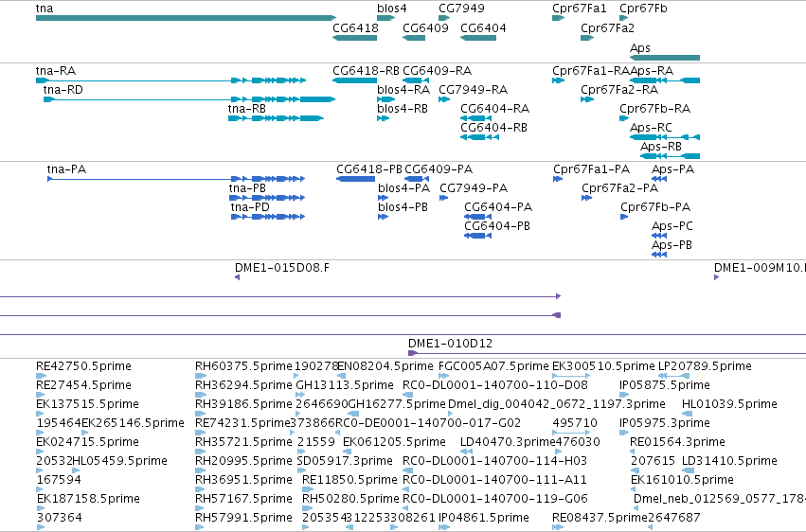The height and width of the screenshot is (532, 806).
Task: Open the blos4-PA protein label
Action: pos(404,188)
